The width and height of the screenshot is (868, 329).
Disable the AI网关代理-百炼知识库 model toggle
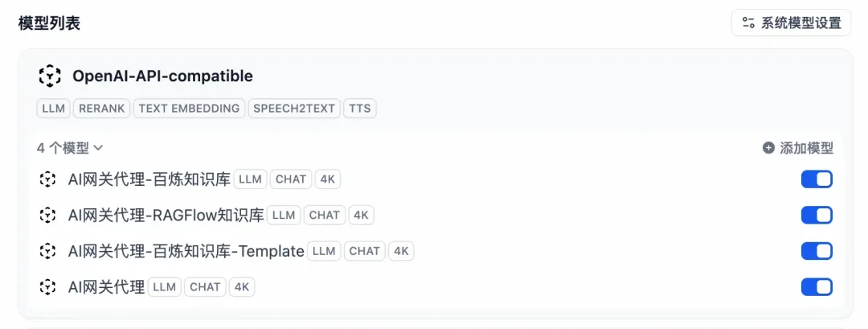(x=817, y=179)
